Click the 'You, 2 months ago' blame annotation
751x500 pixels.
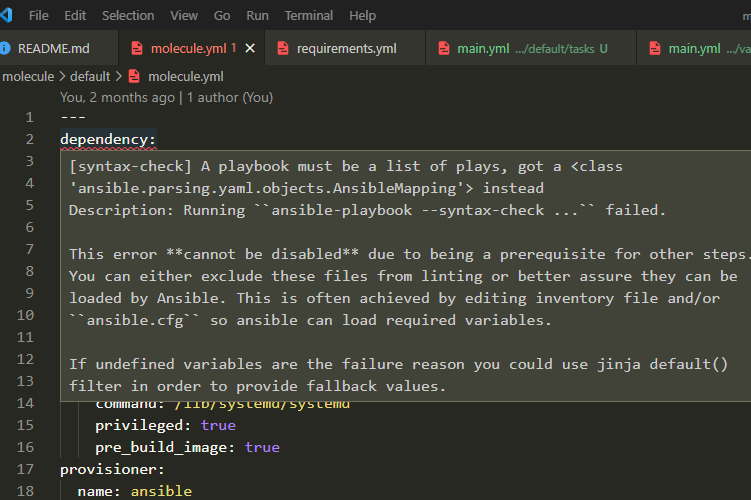coord(117,98)
